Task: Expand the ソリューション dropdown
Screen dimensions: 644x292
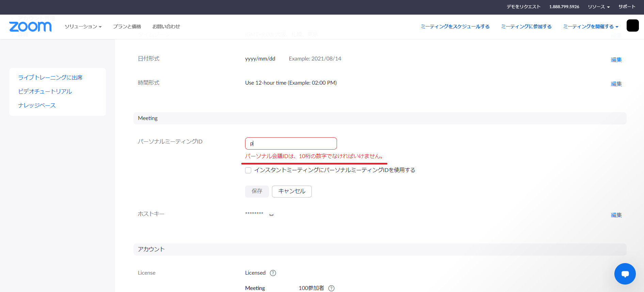Action: click(x=83, y=27)
